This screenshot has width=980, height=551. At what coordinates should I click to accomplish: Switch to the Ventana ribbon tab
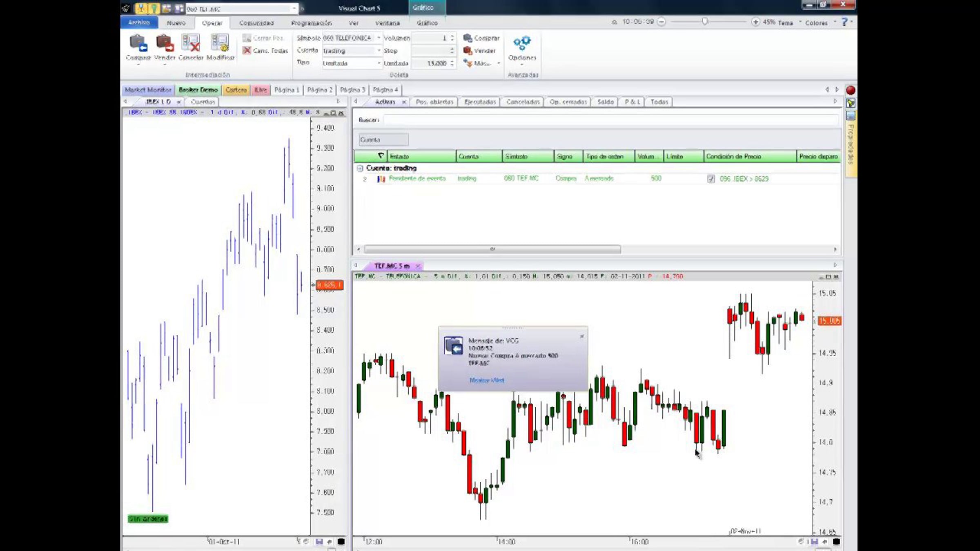click(x=388, y=23)
